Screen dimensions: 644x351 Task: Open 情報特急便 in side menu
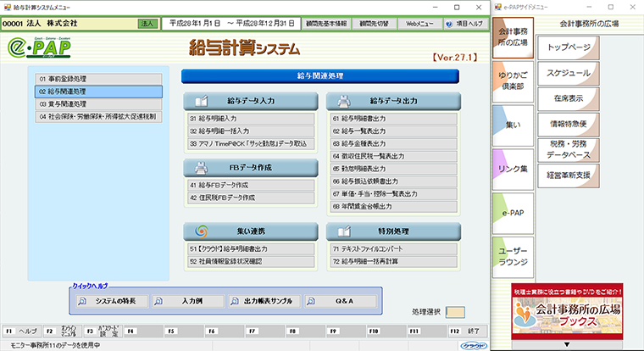coord(569,124)
